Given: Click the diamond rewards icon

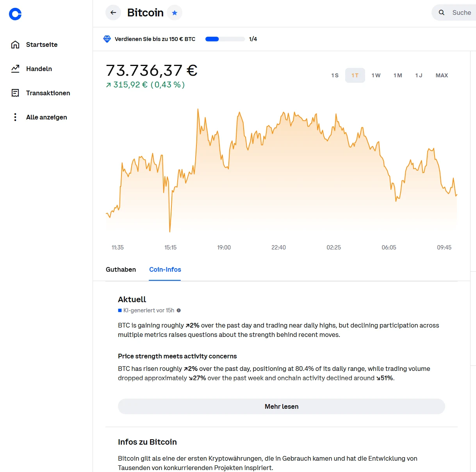Looking at the screenshot, I should 107,39.
